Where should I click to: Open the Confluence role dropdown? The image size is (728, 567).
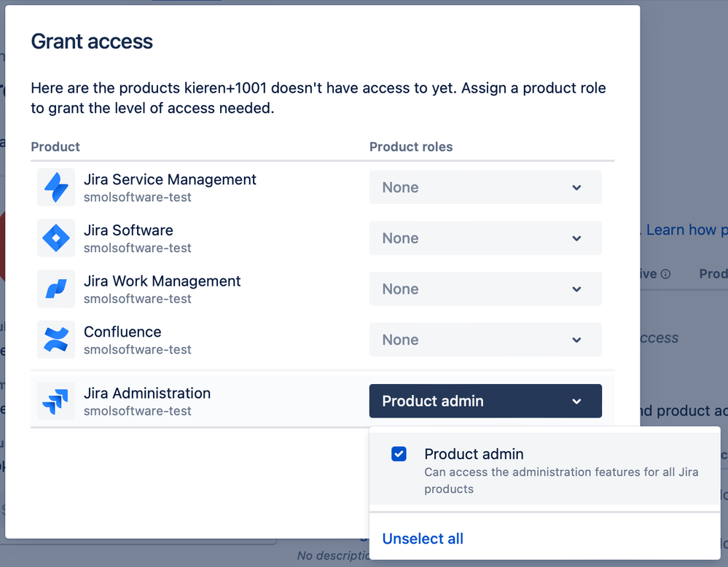pos(485,339)
